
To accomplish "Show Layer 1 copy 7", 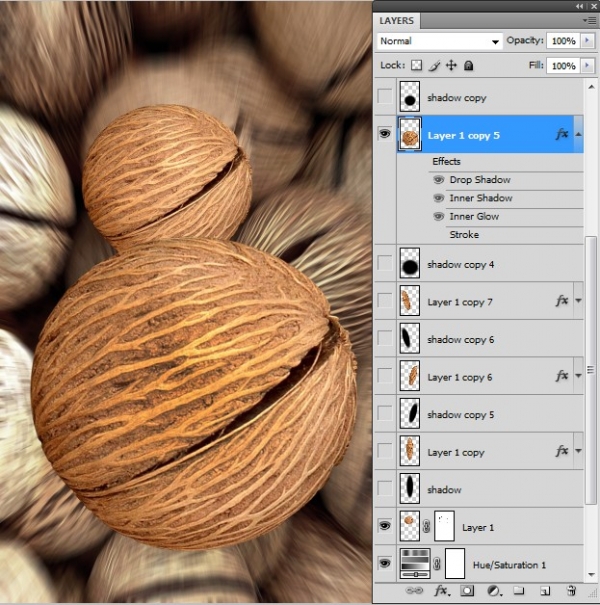I will click(x=385, y=300).
